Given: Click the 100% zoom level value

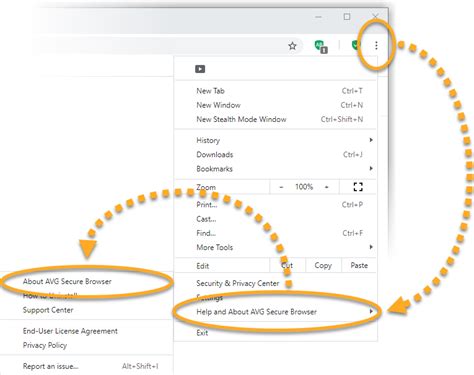Looking at the screenshot, I should click(x=304, y=187).
